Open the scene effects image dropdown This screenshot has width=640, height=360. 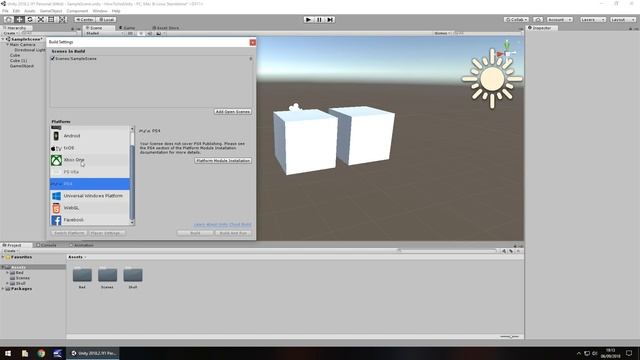[x=160, y=33]
